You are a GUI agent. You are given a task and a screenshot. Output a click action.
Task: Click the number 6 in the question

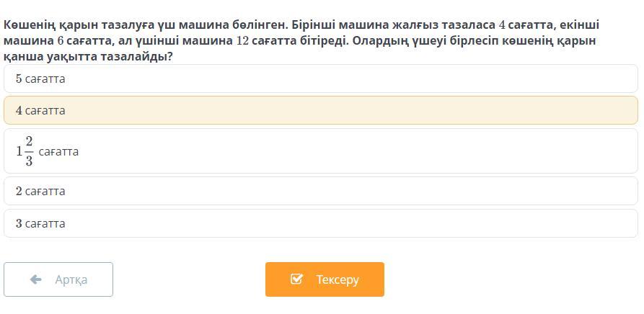click(x=61, y=40)
